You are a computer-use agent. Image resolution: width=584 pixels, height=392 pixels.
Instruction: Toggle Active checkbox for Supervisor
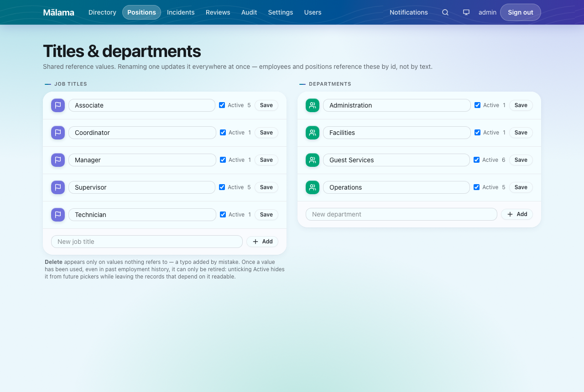[x=222, y=187]
